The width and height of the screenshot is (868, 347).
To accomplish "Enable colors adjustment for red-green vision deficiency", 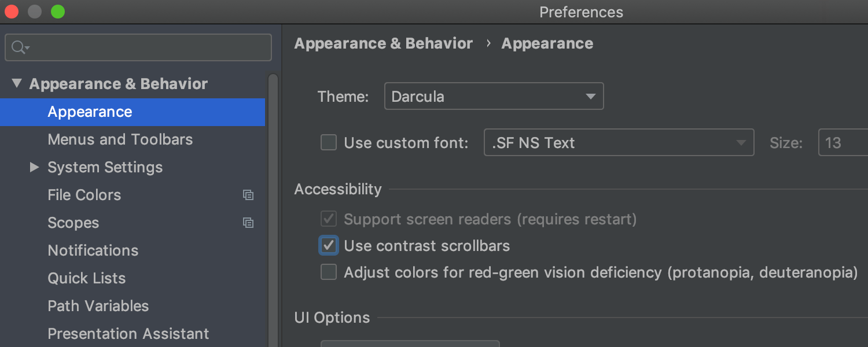I will (328, 272).
